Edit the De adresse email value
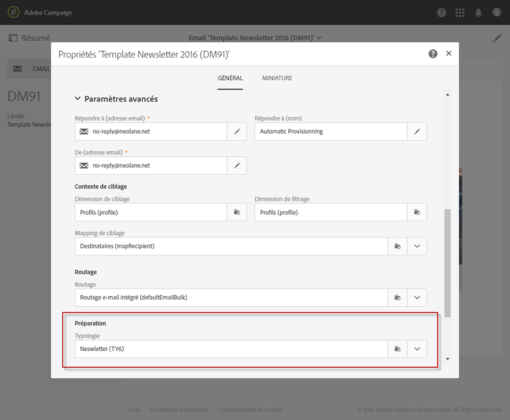 [x=237, y=166]
